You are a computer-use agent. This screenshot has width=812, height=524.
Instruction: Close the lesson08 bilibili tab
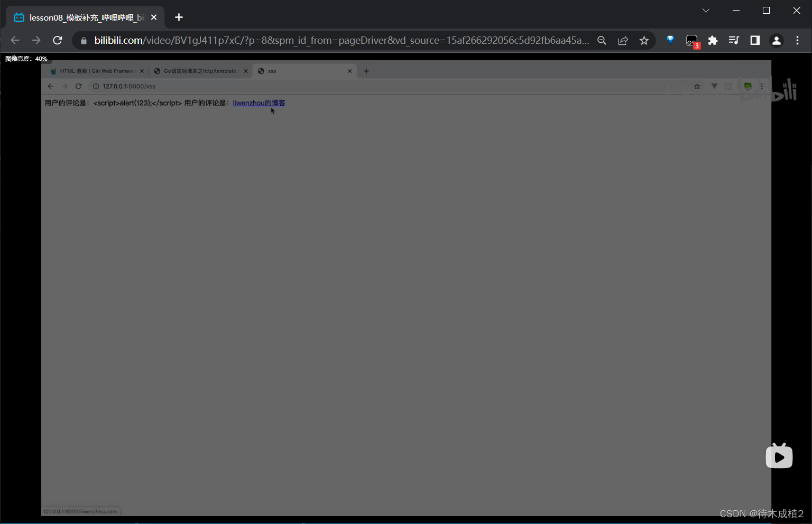coord(154,17)
